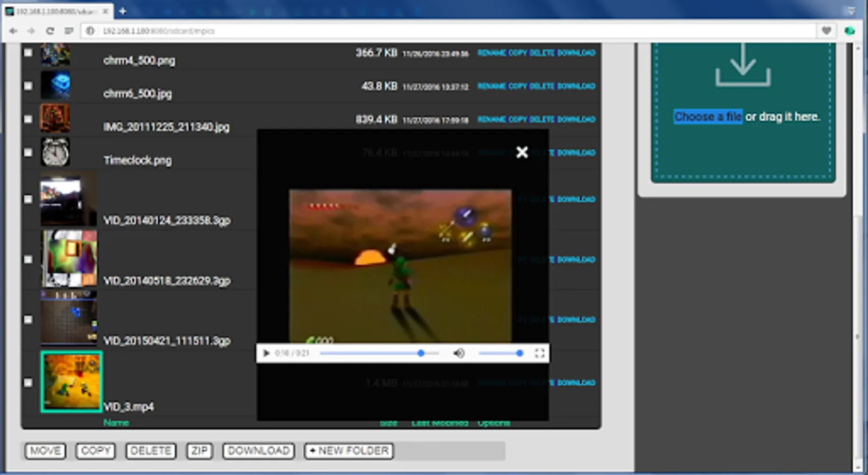Viewport: 868px width, 475px height.
Task: Show site info in the address bar
Action: tap(90, 31)
